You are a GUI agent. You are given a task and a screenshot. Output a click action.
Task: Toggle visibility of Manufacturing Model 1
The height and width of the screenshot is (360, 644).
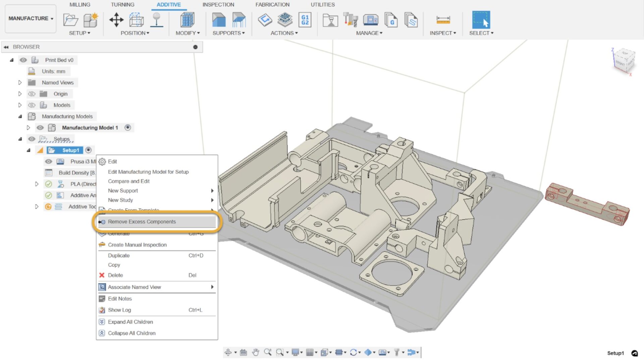tap(40, 128)
